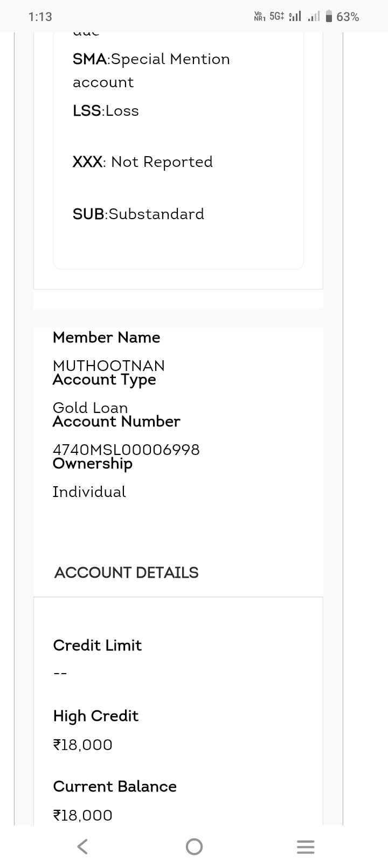The height and width of the screenshot is (868, 388).
Task: Tap the Current Balance label
Action: pyautogui.click(x=115, y=786)
